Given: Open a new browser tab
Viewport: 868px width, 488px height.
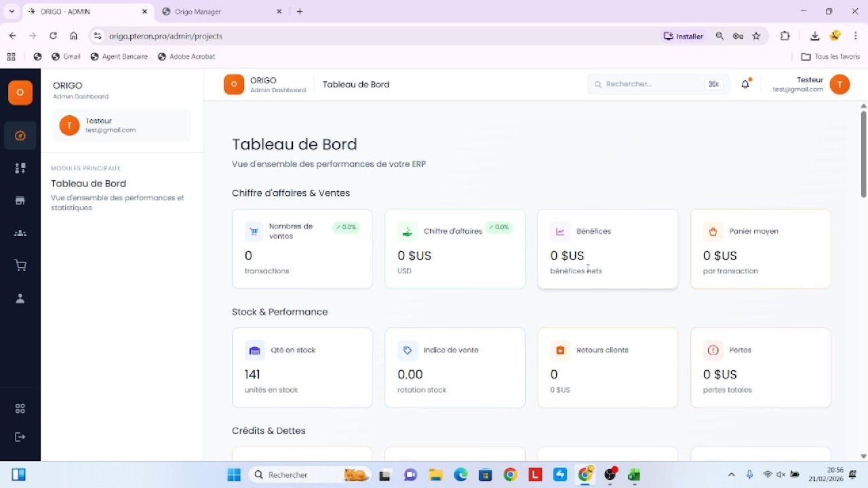Looking at the screenshot, I should coord(300,12).
